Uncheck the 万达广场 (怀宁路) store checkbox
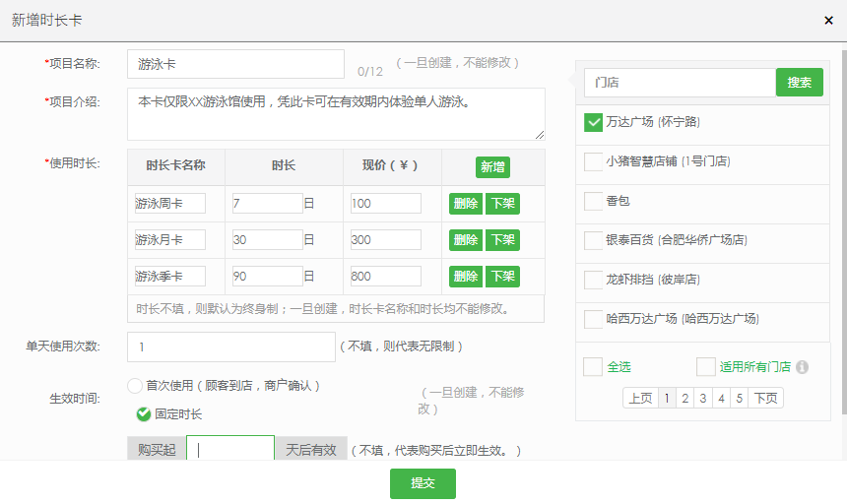Viewport: 847px width, 504px height. (593, 122)
